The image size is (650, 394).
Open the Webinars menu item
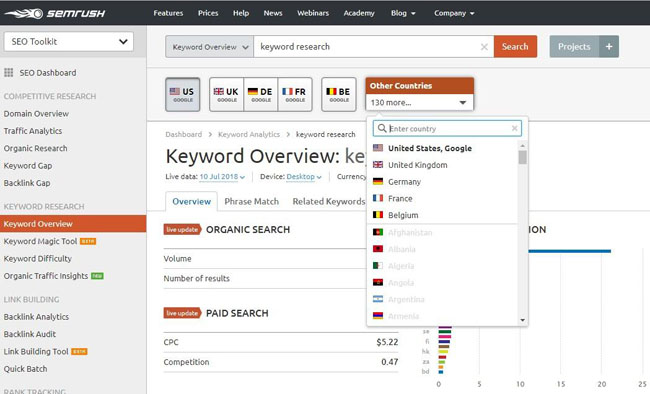[313, 13]
